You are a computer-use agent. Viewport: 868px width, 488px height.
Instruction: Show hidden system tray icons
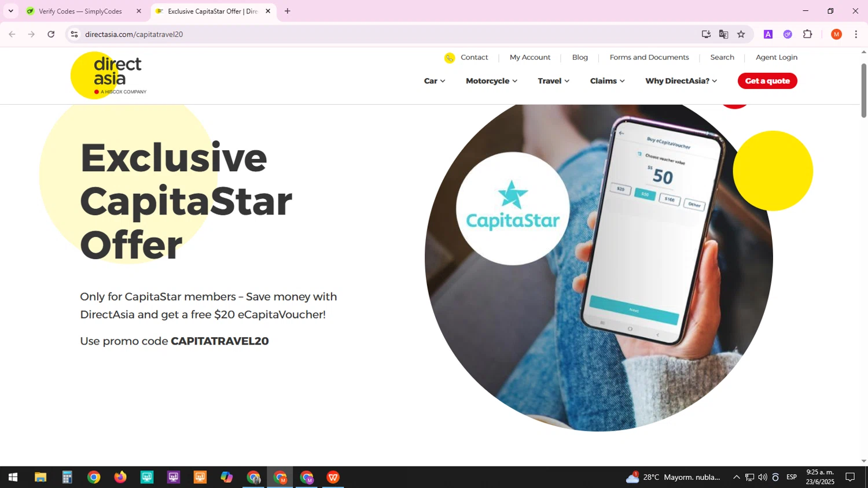[x=736, y=477]
